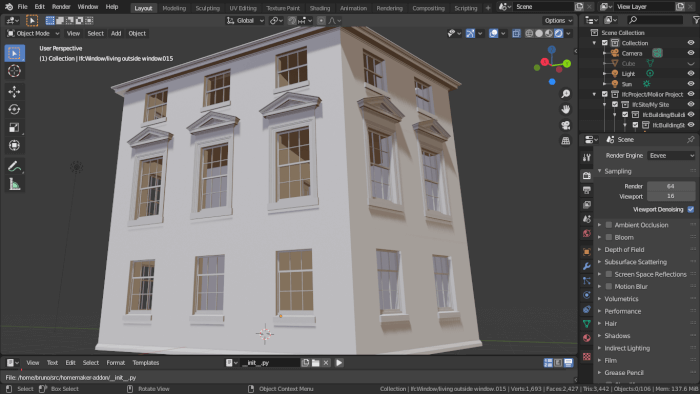Select the Move tool in the toolbar
This screenshot has height=394, width=700.
pos(14,91)
